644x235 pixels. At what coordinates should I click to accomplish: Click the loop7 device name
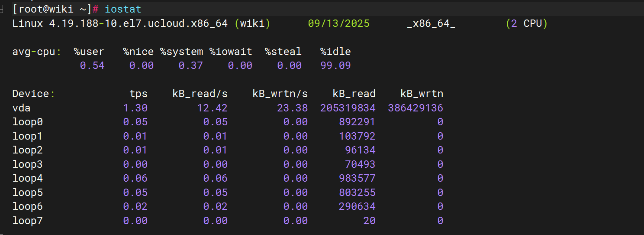pyautogui.click(x=28, y=221)
